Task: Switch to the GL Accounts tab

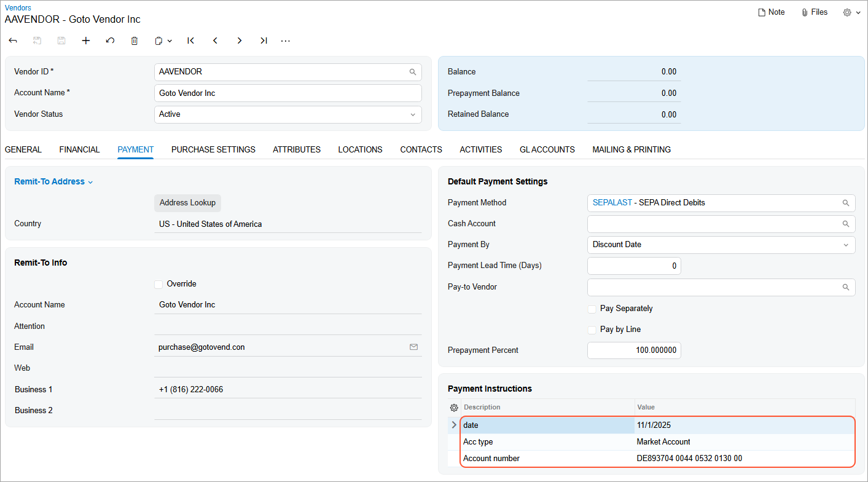Action: pos(547,149)
